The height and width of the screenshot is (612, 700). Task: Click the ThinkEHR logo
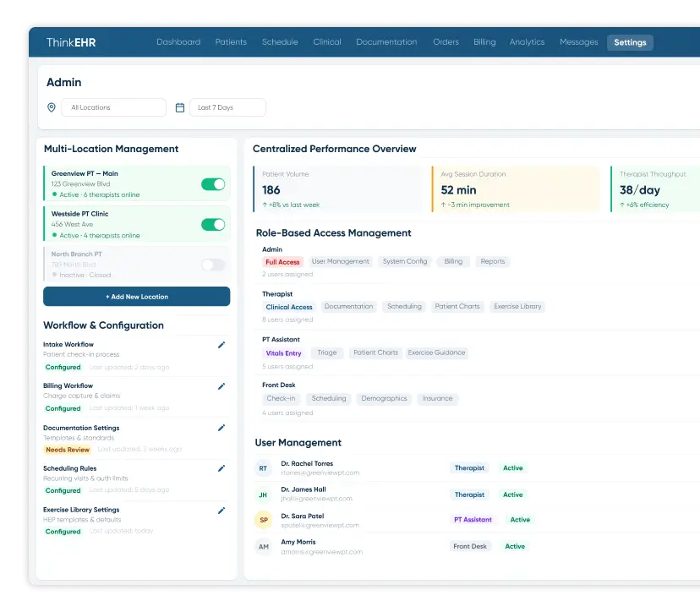point(71,42)
